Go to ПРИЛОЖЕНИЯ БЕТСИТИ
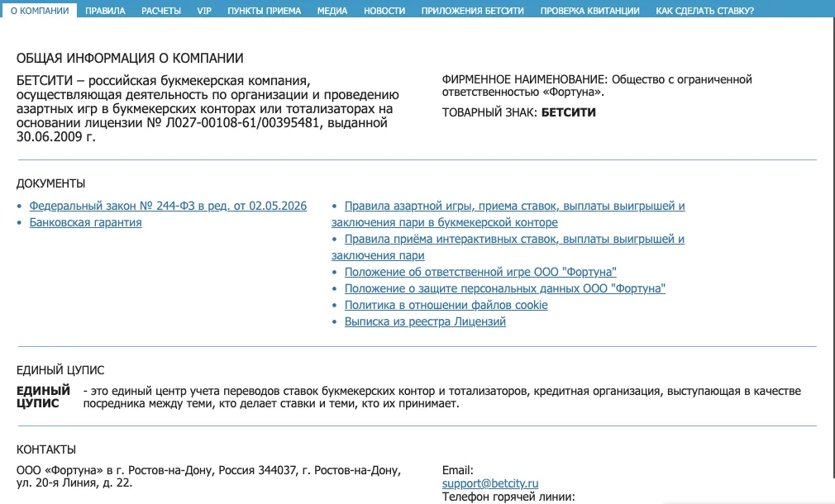Image resolution: width=835 pixels, height=504 pixels. tap(472, 10)
